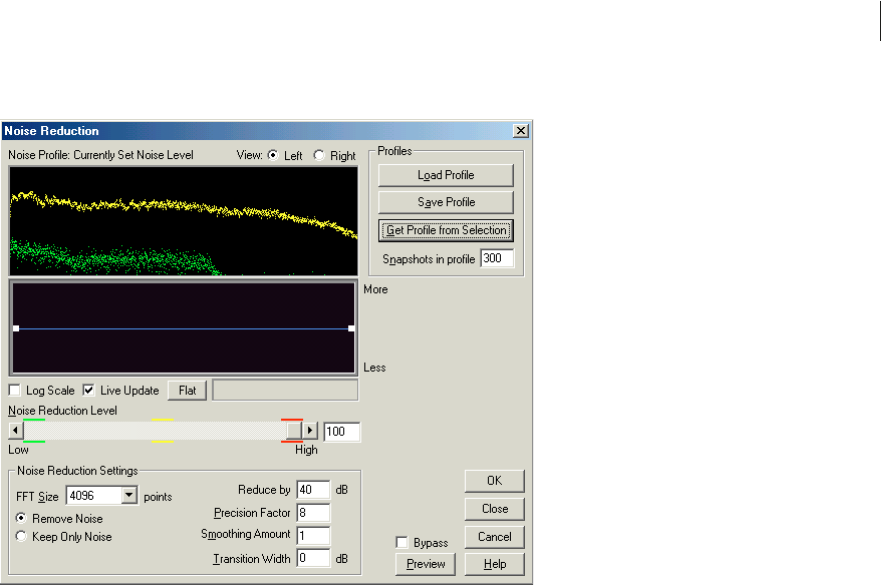Select the Right view radio button
The width and height of the screenshot is (881, 585).
[x=319, y=156]
